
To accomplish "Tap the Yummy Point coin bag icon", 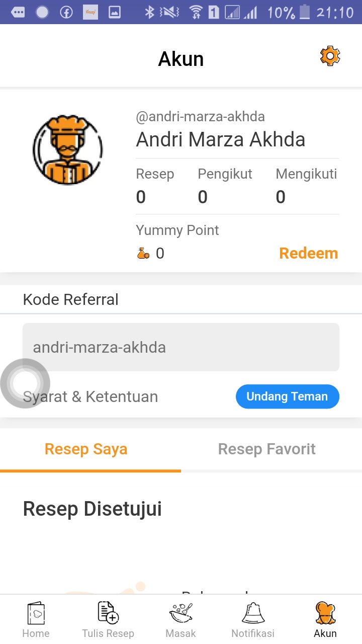I will click(143, 253).
